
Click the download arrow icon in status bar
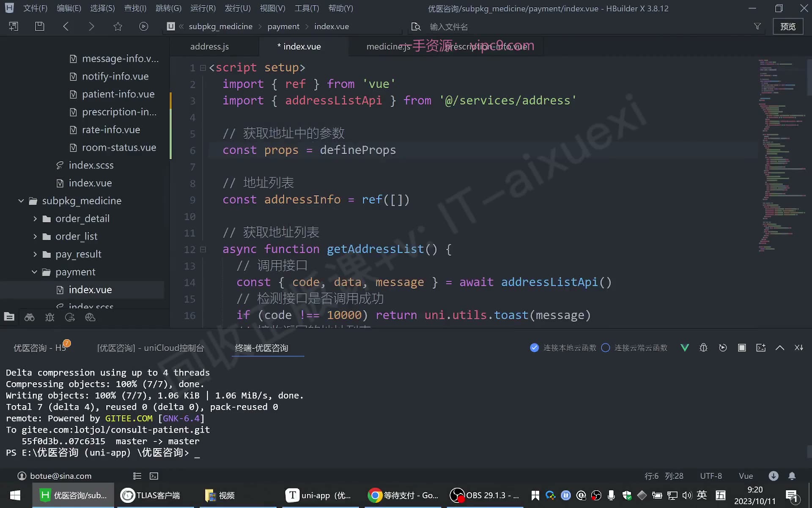774,476
